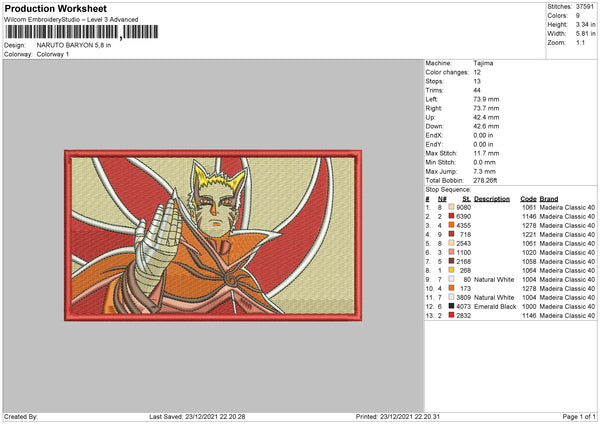Click the Stops value '13'

(x=477, y=81)
